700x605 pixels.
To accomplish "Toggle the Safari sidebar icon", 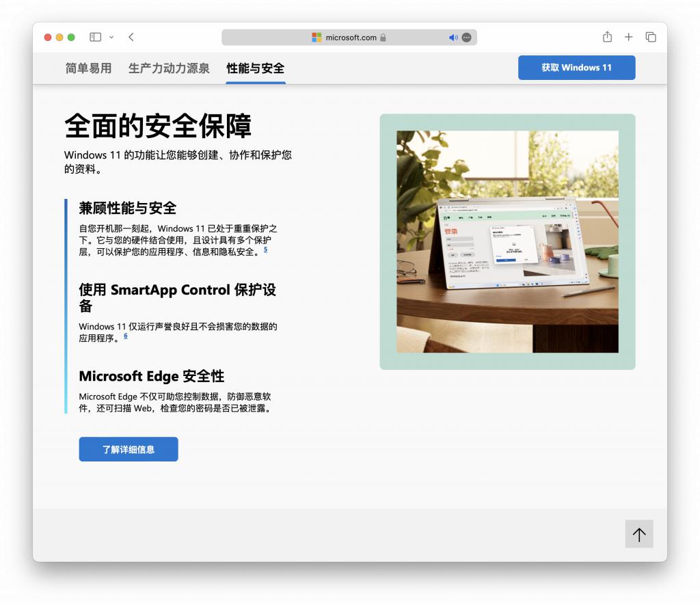I will (x=95, y=37).
